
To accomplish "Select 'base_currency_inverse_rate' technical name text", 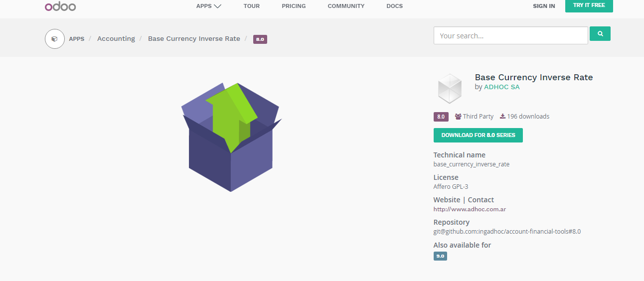I will pyautogui.click(x=472, y=164).
